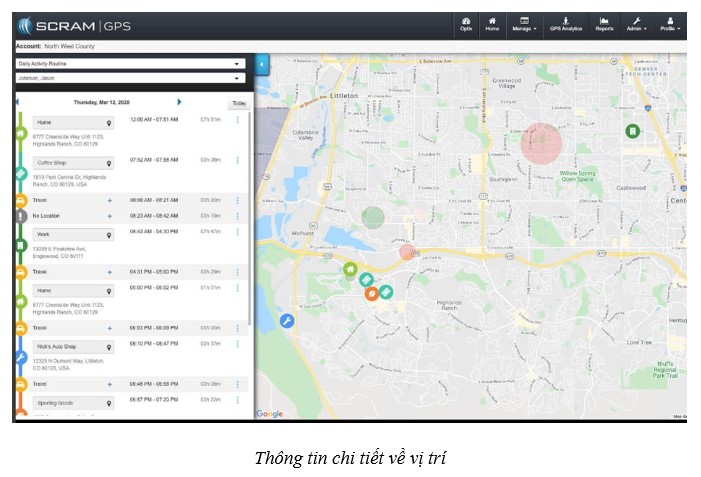Click the large red zone circle on map
Screen dimensions: 701x477
pyautogui.click(x=541, y=144)
